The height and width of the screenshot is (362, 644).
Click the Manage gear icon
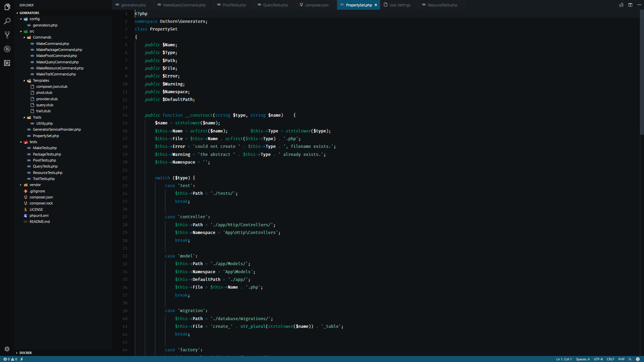7,349
